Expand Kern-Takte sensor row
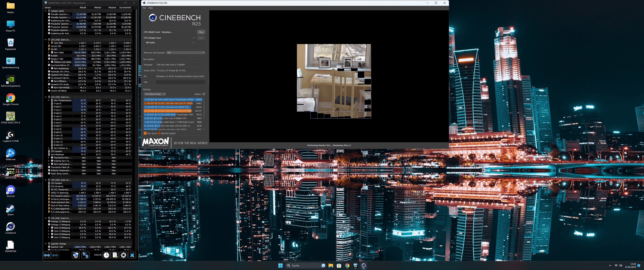The image size is (644, 270). [48, 52]
